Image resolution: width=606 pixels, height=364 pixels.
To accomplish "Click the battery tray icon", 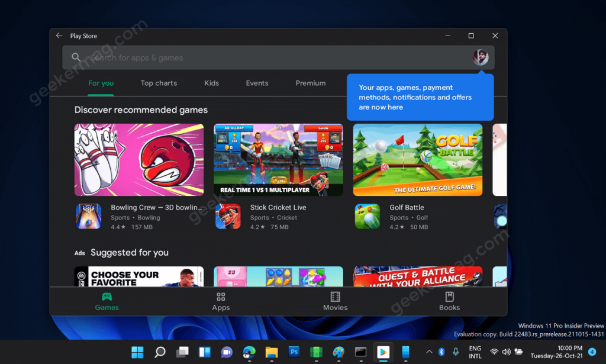I will pyautogui.click(x=518, y=352).
